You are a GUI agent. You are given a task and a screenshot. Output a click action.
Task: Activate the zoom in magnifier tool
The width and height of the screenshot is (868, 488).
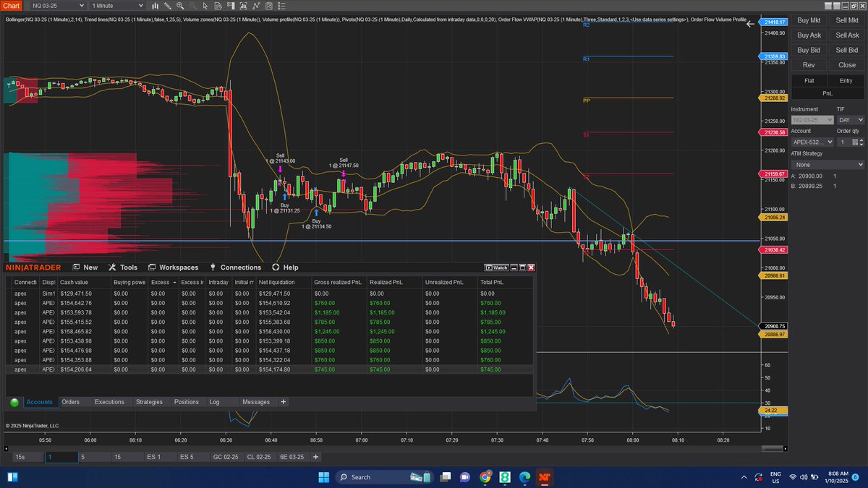pyautogui.click(x=180, y=6)
